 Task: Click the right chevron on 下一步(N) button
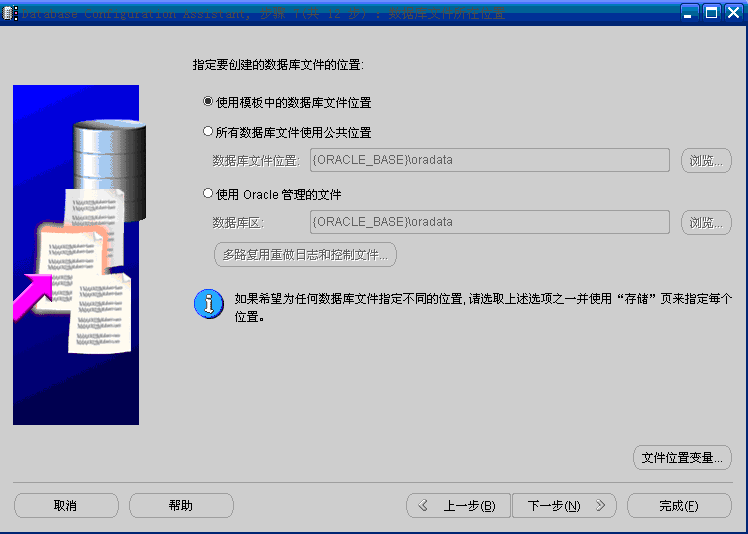pyautogui.click(x=600, y=505)
